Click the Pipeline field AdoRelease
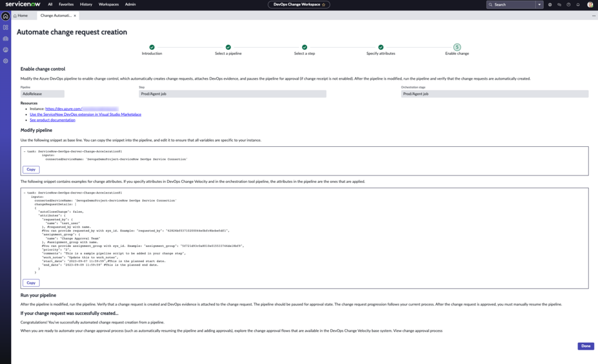The width and height of the screenshot is (598, 364). click(42, 94)
